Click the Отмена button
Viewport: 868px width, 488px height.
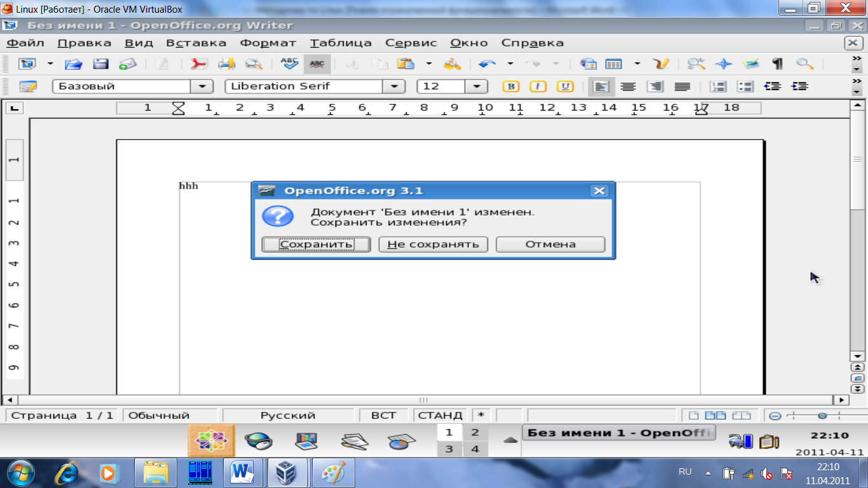click(550, 245)
